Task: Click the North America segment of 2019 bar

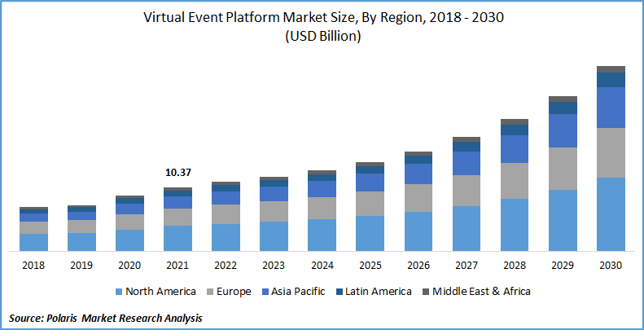Action: (81, 242)
